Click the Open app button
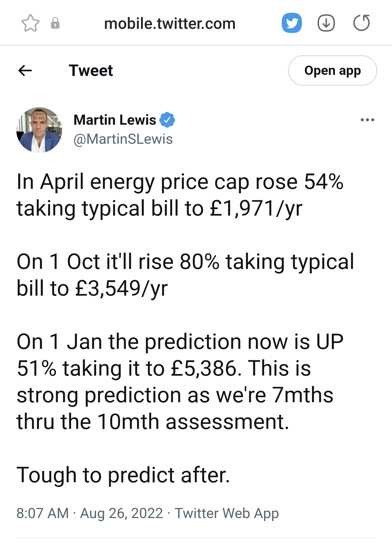Image resolution: width=392 pixels, height=545 pixels. tap(332, 71)
